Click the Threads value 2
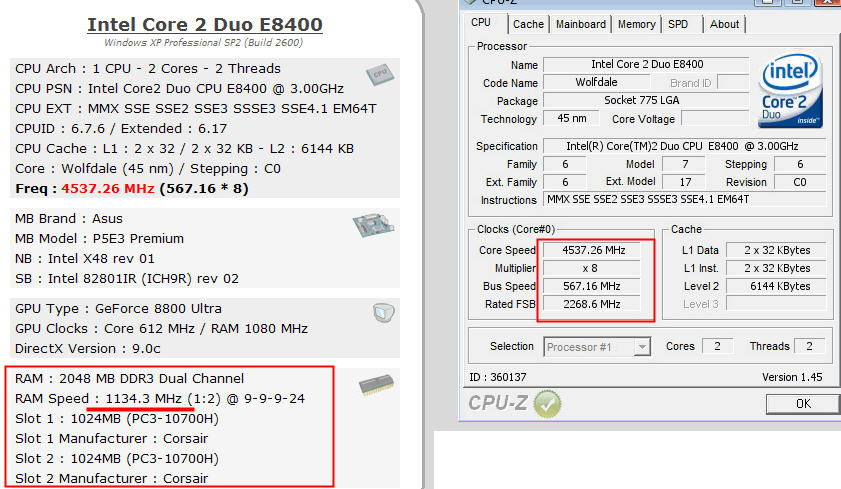The width and height of the screenshot is (841, 489). (809, 346)
